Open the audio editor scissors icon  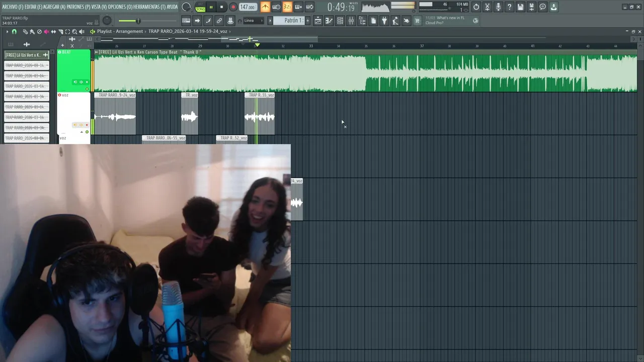pos(488,7)
